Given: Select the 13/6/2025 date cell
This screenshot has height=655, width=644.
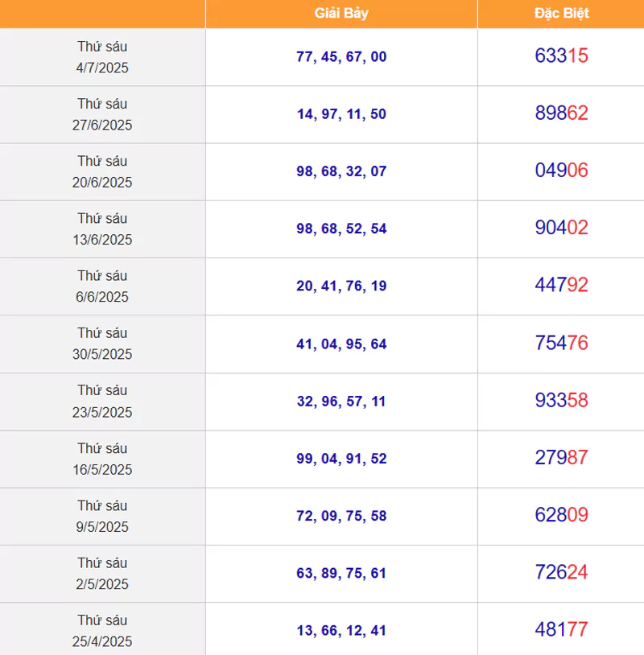Looking at the screenshot, I should click(x=102, y=229).
